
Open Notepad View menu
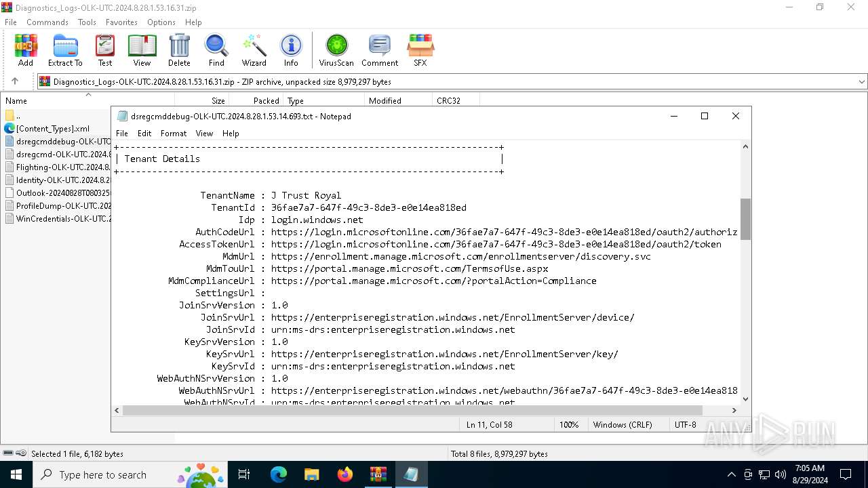(204, 134)
